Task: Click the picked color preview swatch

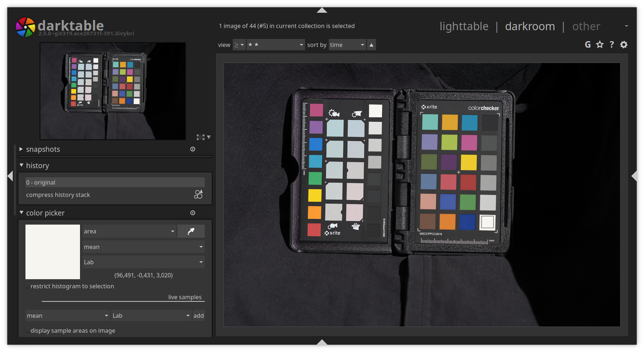Action: 53,252
